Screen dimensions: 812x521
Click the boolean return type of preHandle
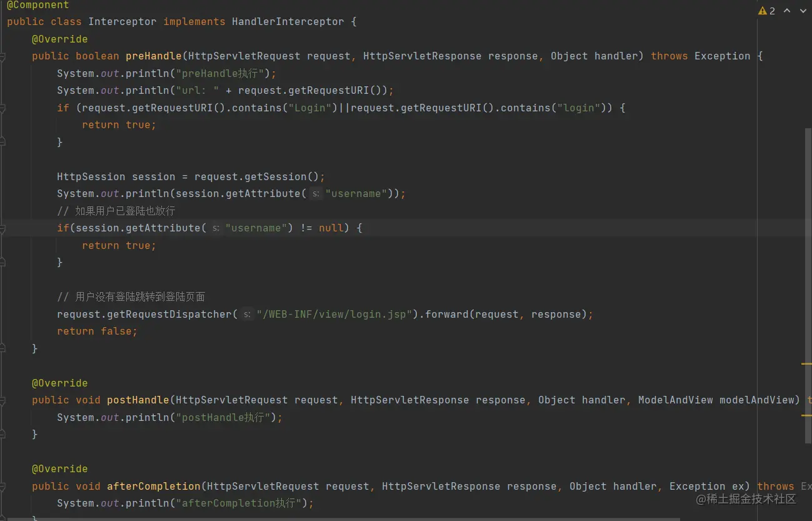[98, 56]
